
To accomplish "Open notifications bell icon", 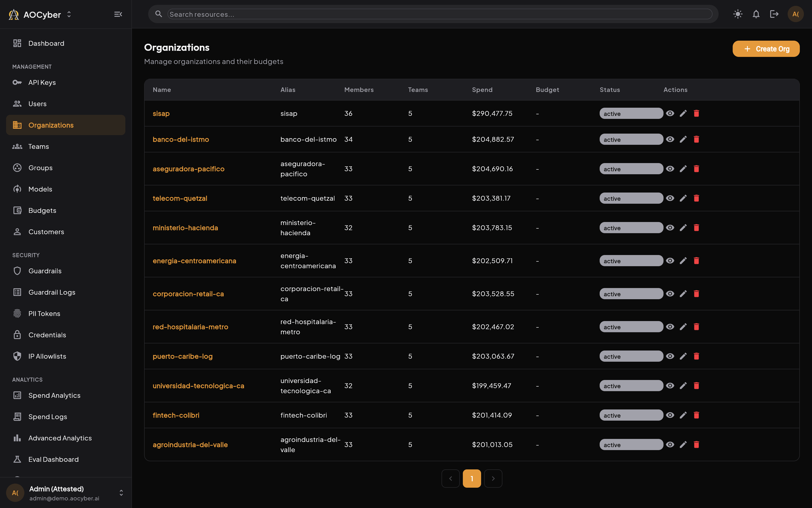I will click(756, 14).
